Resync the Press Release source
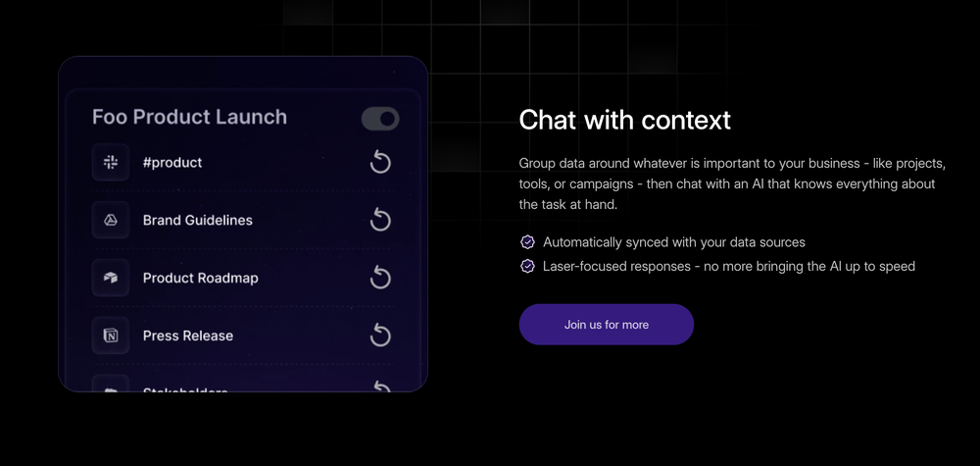The width and height of the screenshot is (980, 466). 380,336
